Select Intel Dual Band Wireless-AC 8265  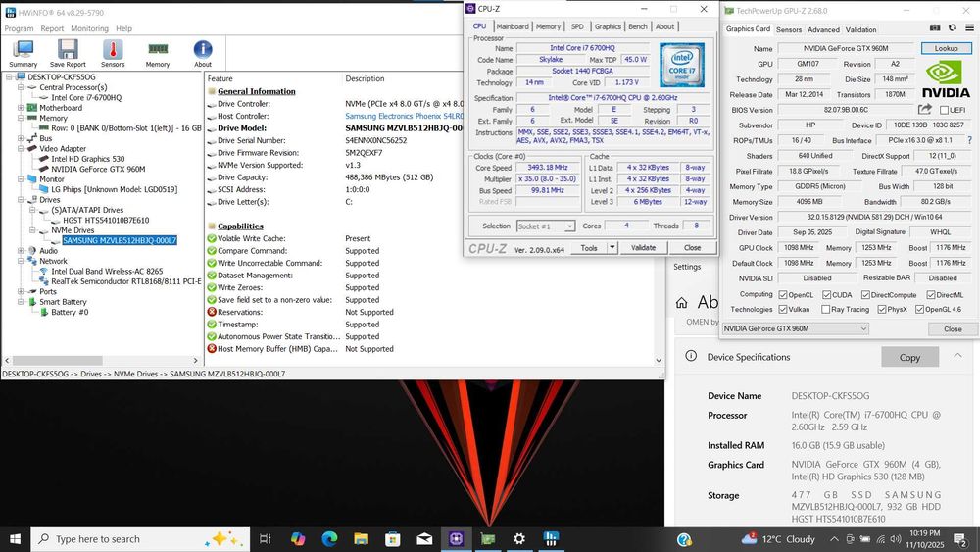107,272
